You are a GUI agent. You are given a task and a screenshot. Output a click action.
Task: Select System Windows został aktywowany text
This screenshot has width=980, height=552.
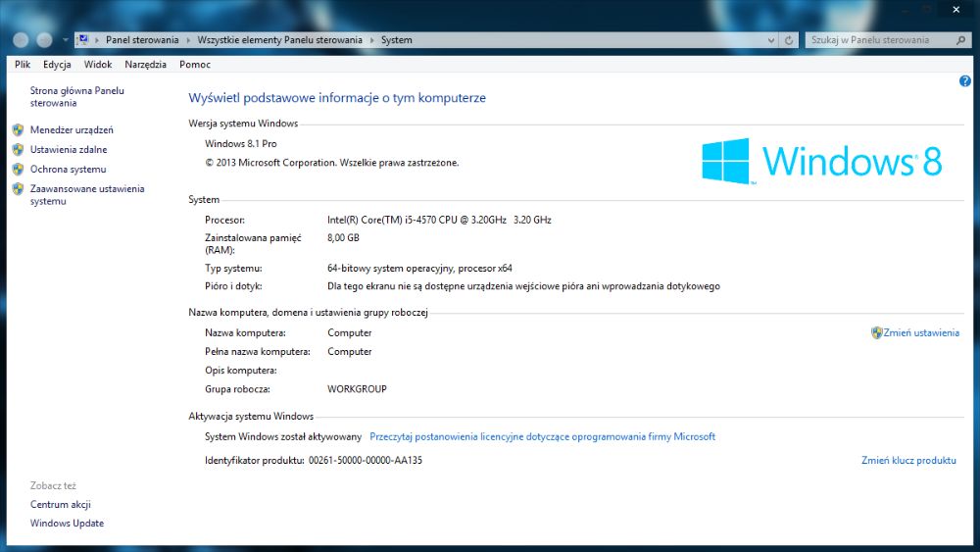(x=283, y=436)
